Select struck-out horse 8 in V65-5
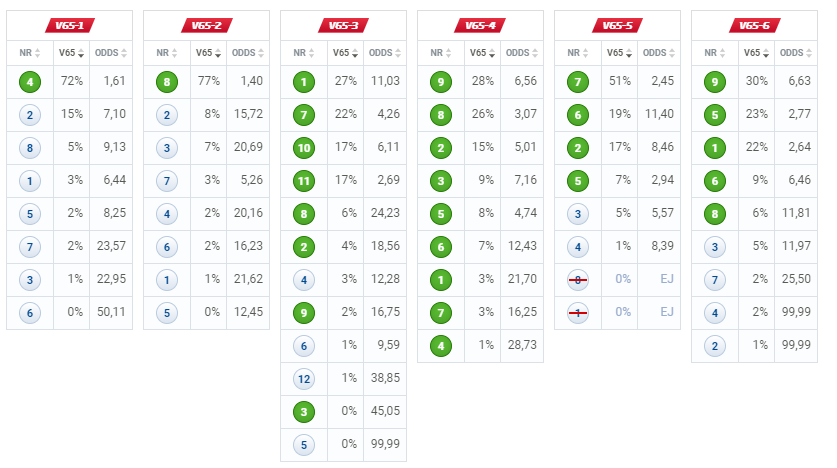 click(x=578, y=280)
